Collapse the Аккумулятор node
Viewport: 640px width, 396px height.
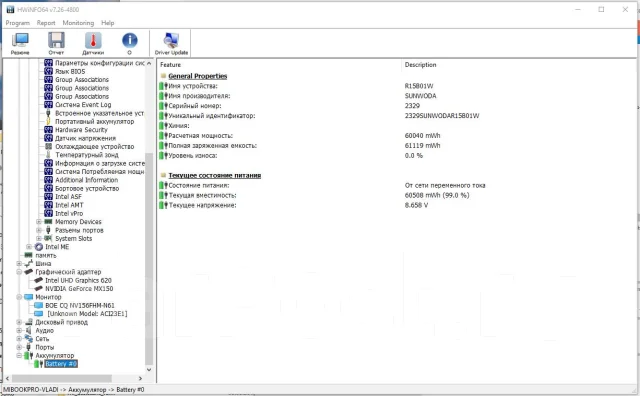click(19, 356)
